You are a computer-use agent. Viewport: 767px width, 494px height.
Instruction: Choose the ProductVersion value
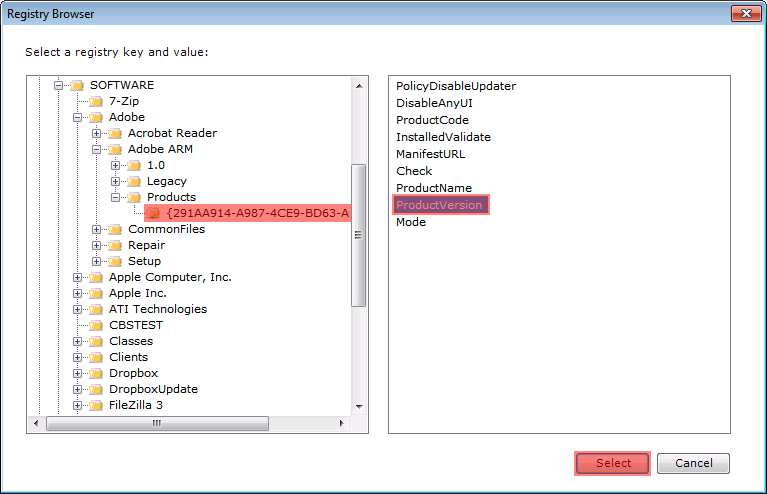(439, 205)
